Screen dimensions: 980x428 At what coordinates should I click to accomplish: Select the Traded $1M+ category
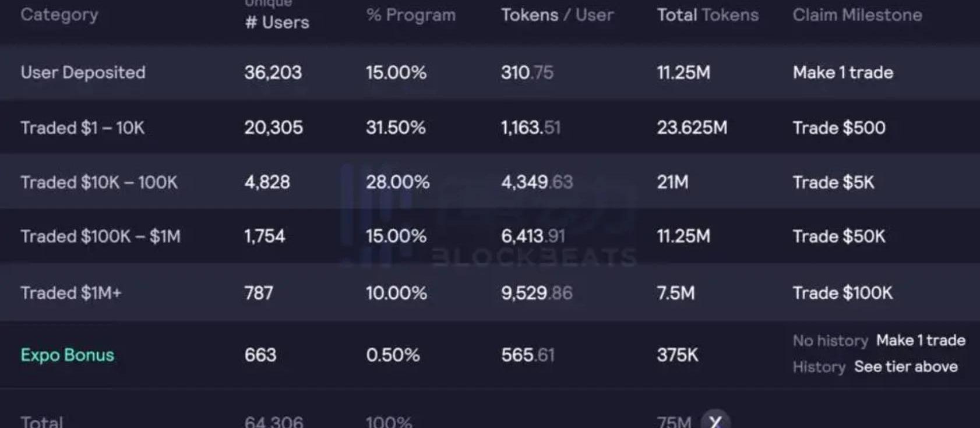point(70,292)
